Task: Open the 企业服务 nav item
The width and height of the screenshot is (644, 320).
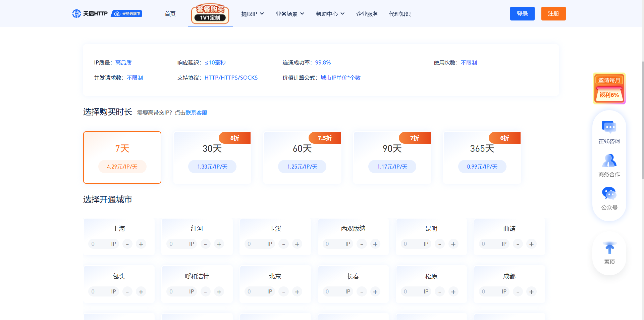Action: [x=367, y=14]
